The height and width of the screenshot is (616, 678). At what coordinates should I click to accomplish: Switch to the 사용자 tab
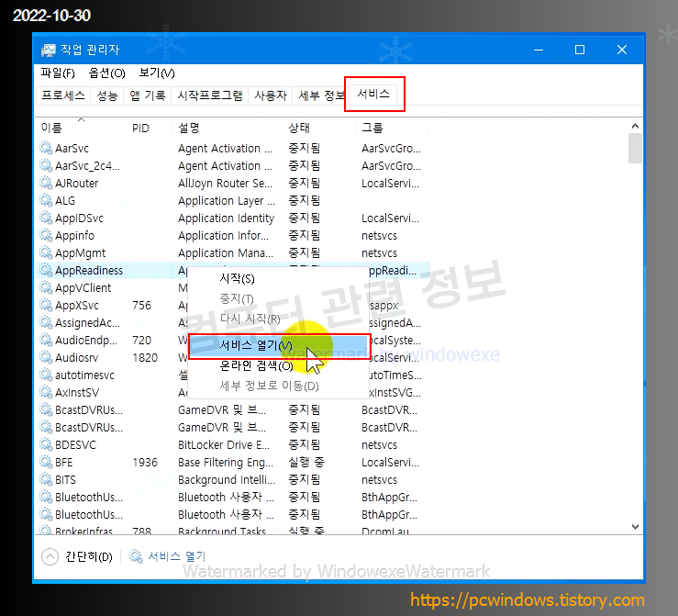tap(271, 95)
